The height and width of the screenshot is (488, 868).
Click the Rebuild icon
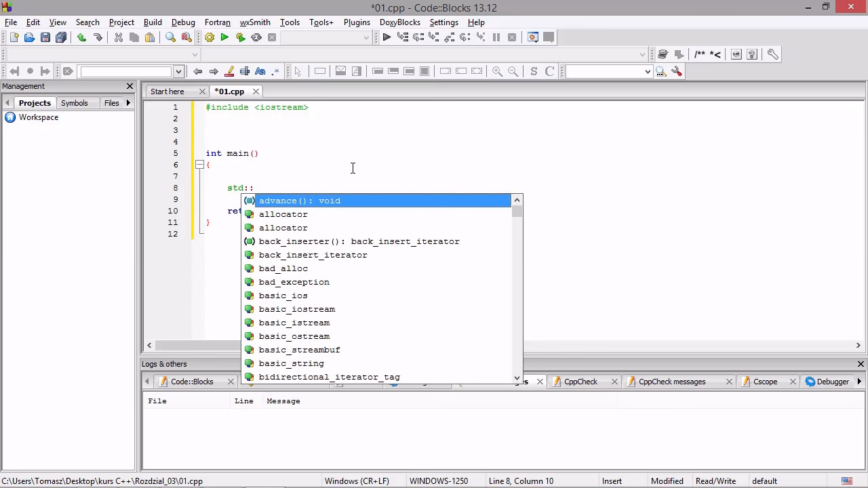click(256, 38)
